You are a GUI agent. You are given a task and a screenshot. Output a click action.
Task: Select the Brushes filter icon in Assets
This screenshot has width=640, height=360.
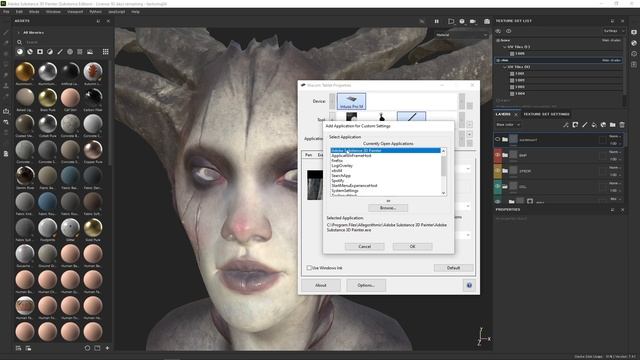point(60,52)
